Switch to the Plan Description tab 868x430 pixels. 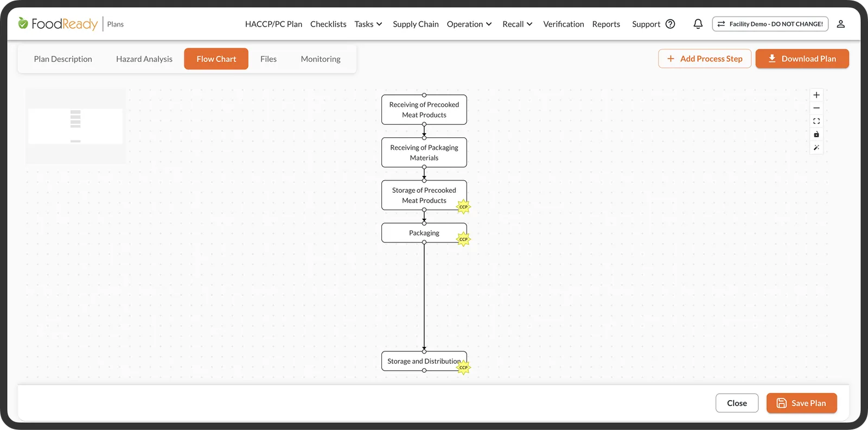(x=63, y=59)
